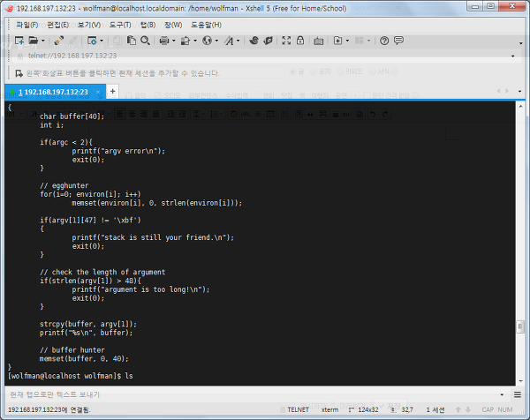Click the telnet address bar field

[263, 56]
